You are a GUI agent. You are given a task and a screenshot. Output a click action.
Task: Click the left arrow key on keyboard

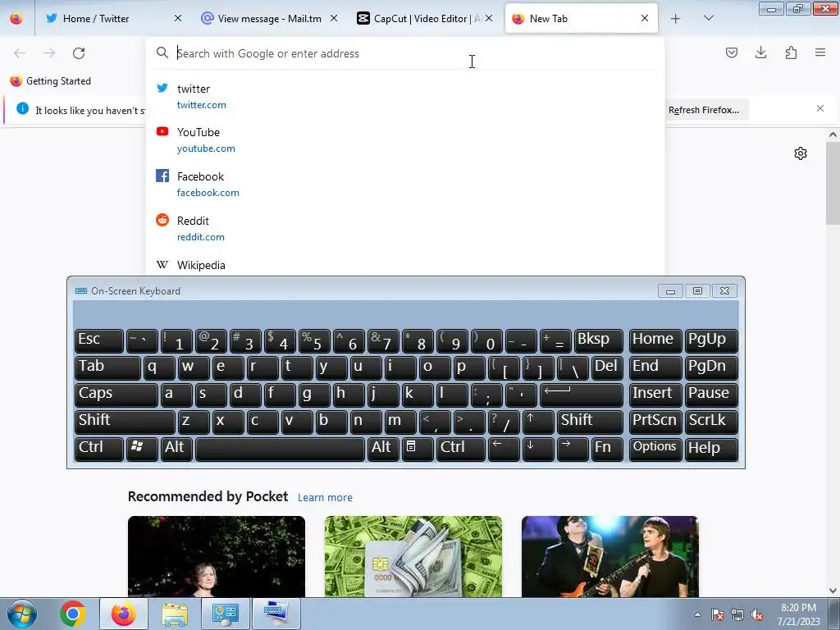(x=504, y=449)
